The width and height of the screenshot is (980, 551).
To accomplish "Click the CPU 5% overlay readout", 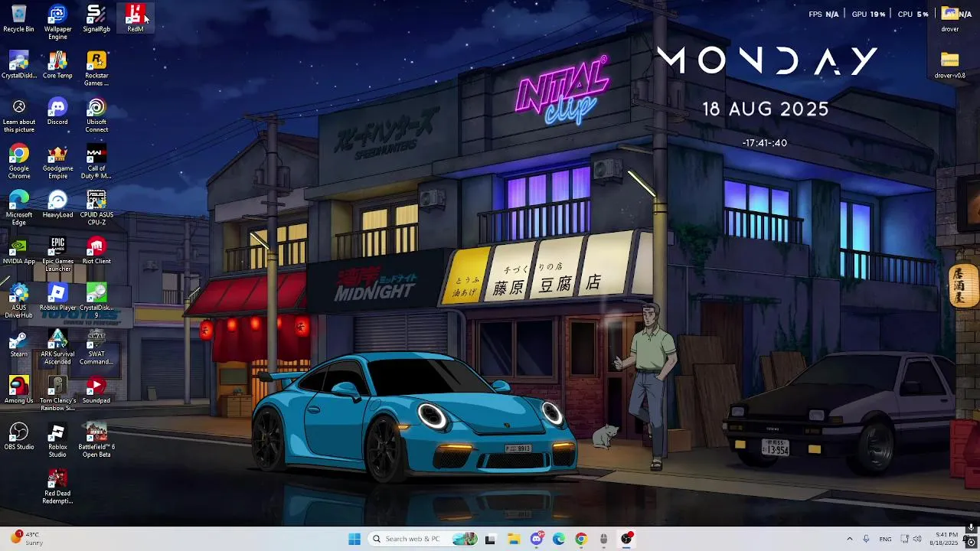I will (913, 14).
